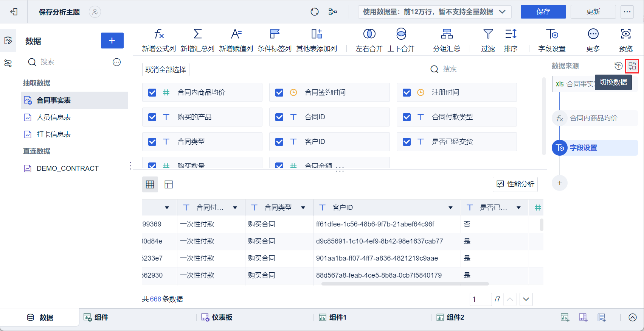Switch to the 组件1 bottom tab
The width and height of the screenshot is (644, 331).
[x=333, y=317]
